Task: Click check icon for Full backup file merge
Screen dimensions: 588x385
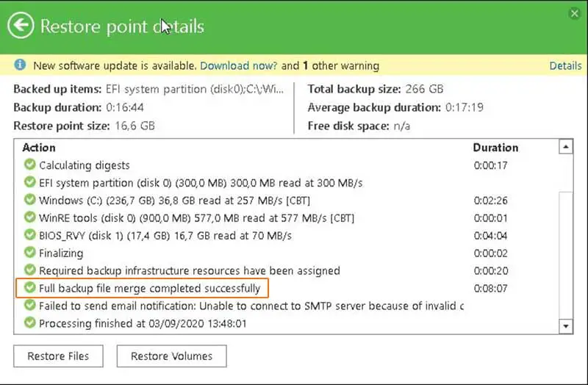Action: tap(29, 287)
